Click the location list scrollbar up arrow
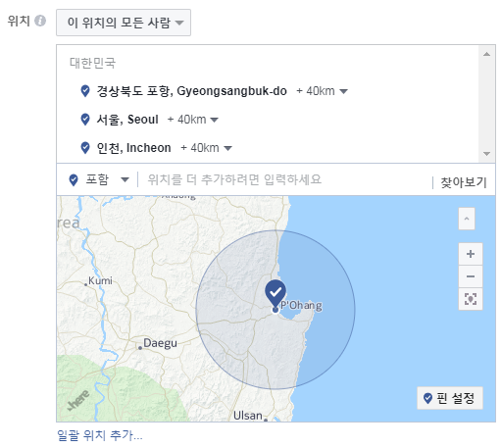Image resolution: width=501 pixels, height=448 pixels. [486, 54]
